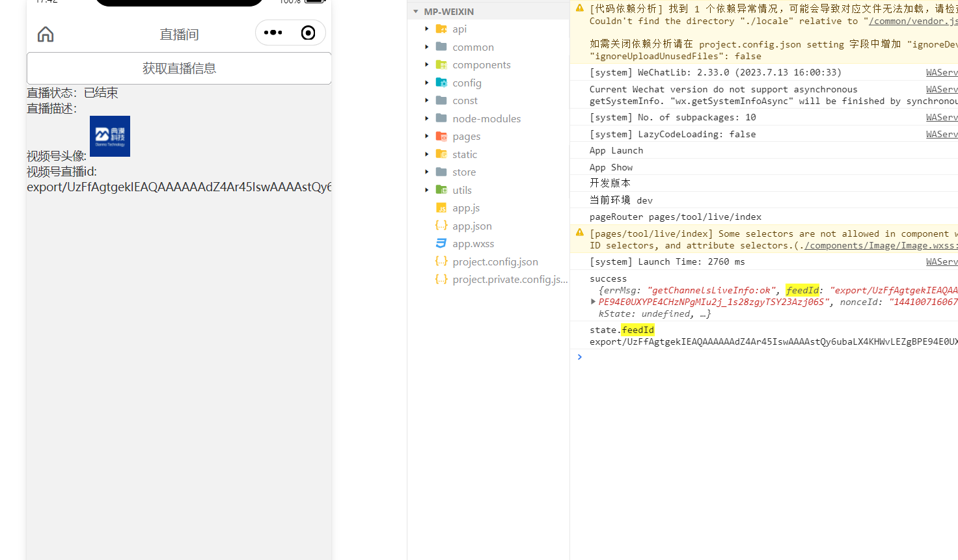Expand the pages folder arrow
958x560 pixels.
[x=427, y=136]
